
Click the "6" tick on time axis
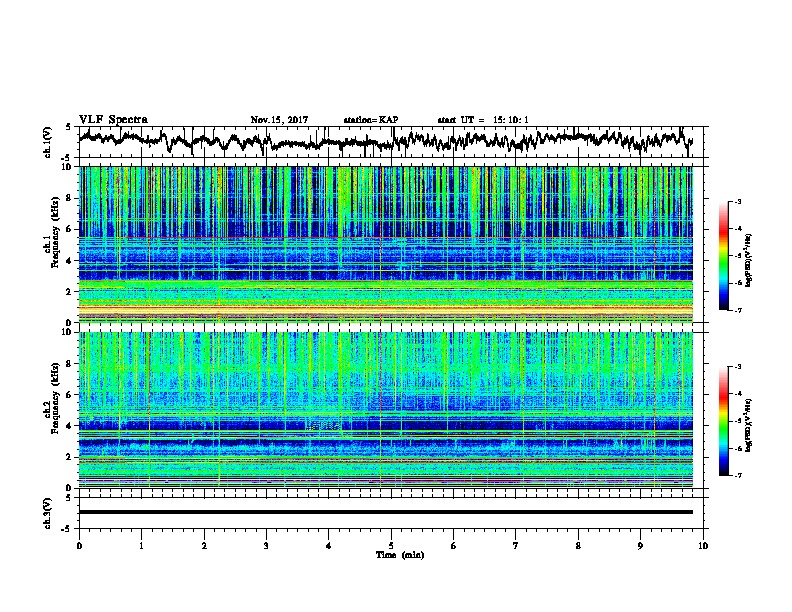454,546
